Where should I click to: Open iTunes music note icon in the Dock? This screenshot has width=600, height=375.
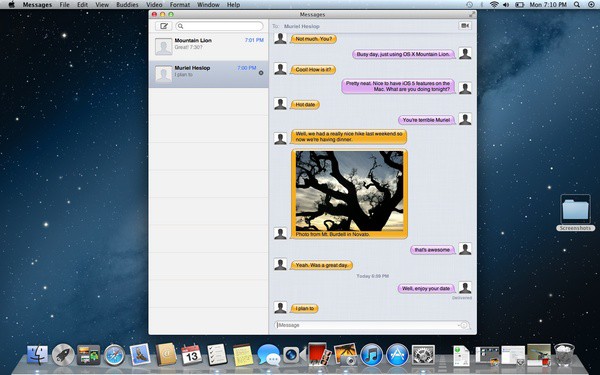point(372,355)
